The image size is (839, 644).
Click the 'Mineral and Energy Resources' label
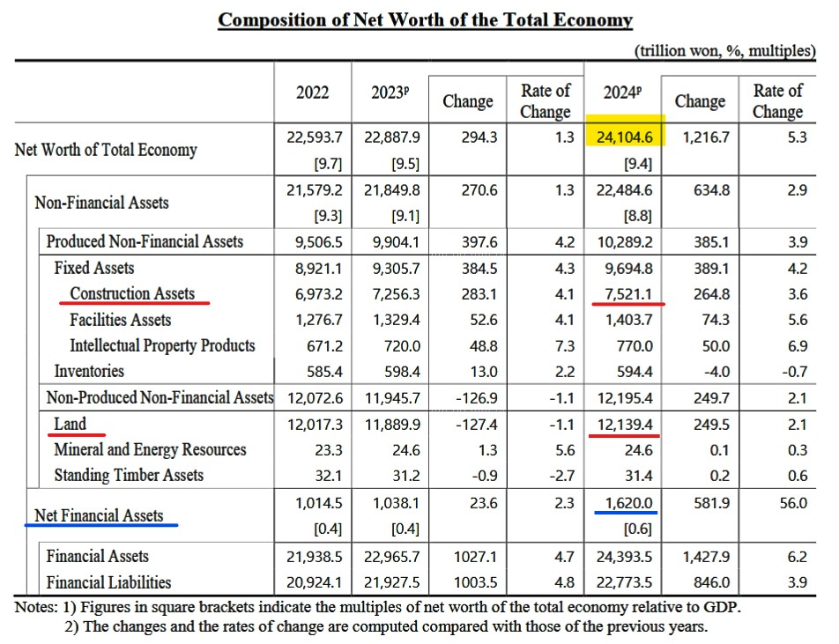click(150, 449)
